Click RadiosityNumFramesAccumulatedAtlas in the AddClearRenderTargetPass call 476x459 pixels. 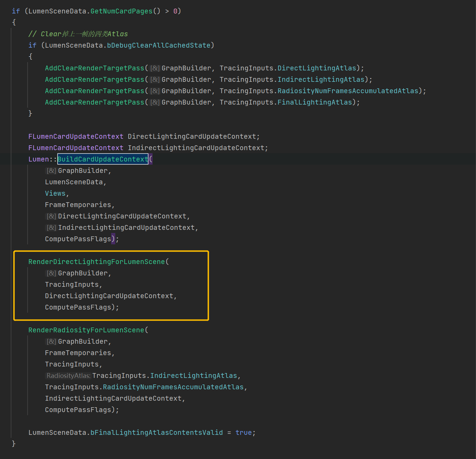click(x=348, y=91)
